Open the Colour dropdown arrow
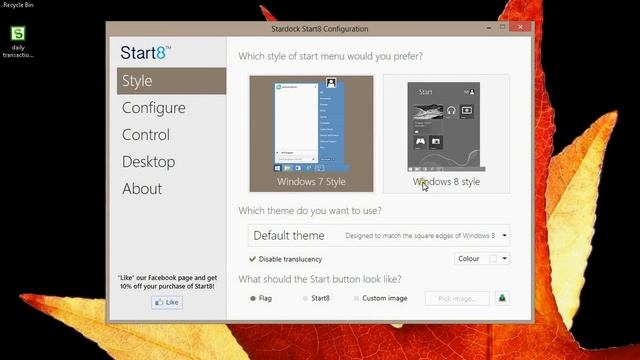Viewport: 640px width, 360px height. (x=504, y=258)
